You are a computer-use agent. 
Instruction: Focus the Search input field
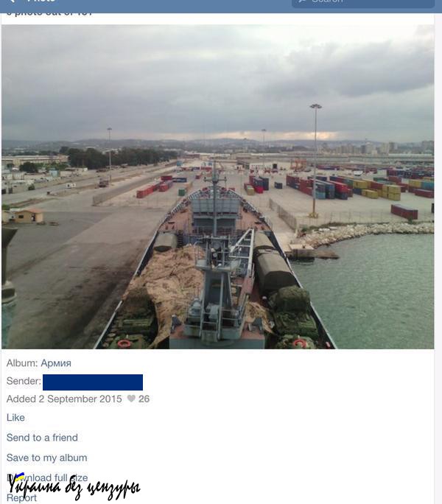click(363, 3)
